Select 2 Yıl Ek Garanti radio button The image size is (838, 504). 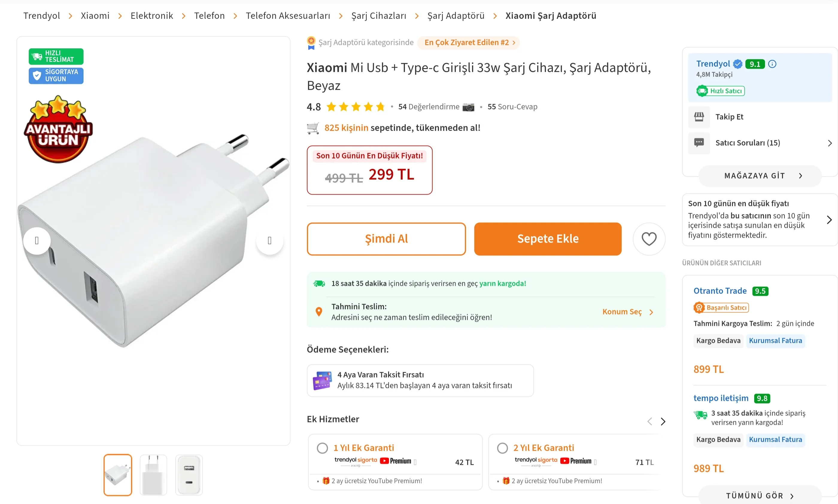pyautogui.click(x=502, y=448)
